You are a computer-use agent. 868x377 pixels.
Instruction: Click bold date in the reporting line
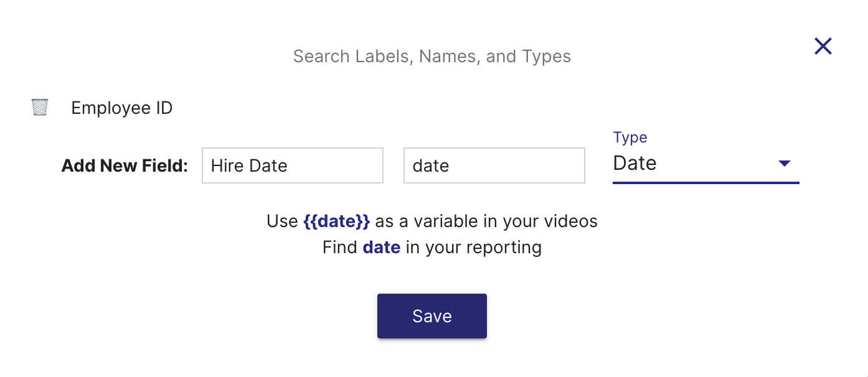pyautogui.click(x=381, y=248)
